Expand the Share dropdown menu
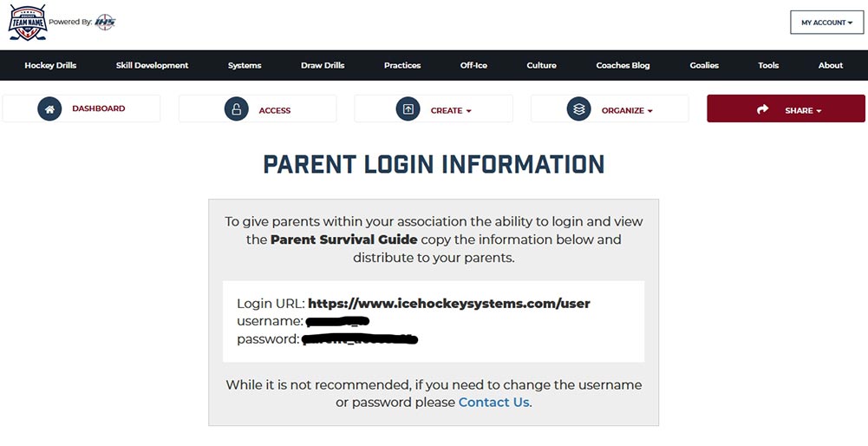The height and width of the screenshot is (446, 868). [x=803, y=110]
